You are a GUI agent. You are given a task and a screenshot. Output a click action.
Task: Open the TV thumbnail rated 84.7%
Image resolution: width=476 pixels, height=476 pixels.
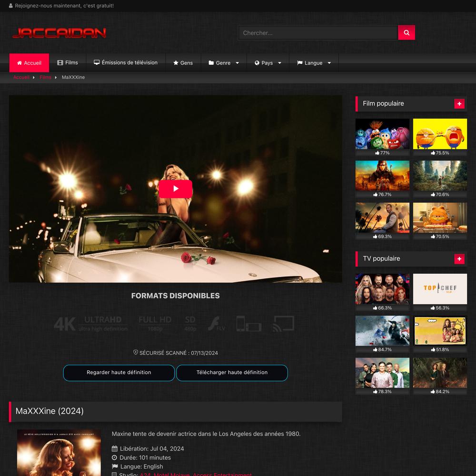click(x=382, y=331)
